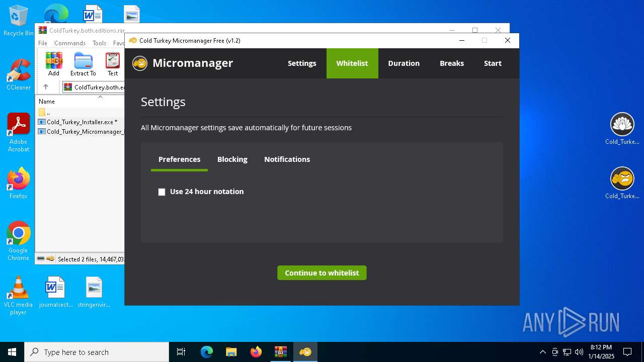Click WinRAR Test toolbar icon

click(113, 64)
